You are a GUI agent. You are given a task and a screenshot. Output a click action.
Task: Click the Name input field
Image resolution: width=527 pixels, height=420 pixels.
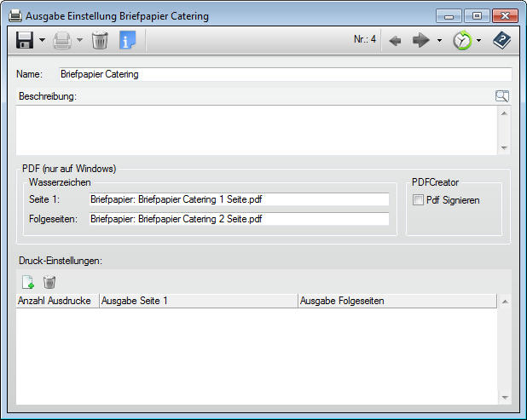tap(285, 74)
